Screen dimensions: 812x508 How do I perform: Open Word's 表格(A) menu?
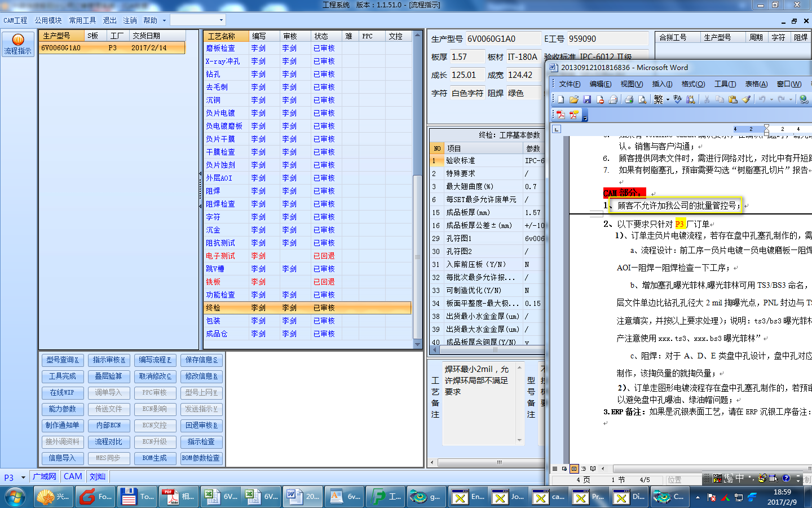pos(756,84)
